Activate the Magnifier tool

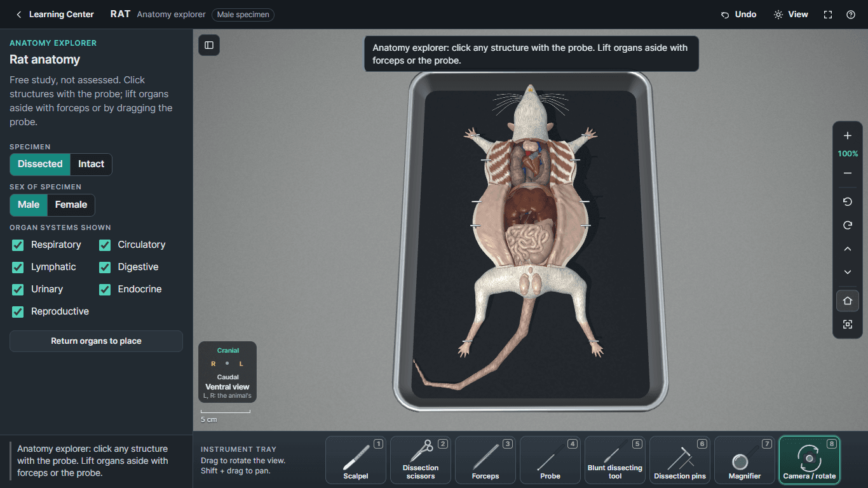click(x=745, y=460)
